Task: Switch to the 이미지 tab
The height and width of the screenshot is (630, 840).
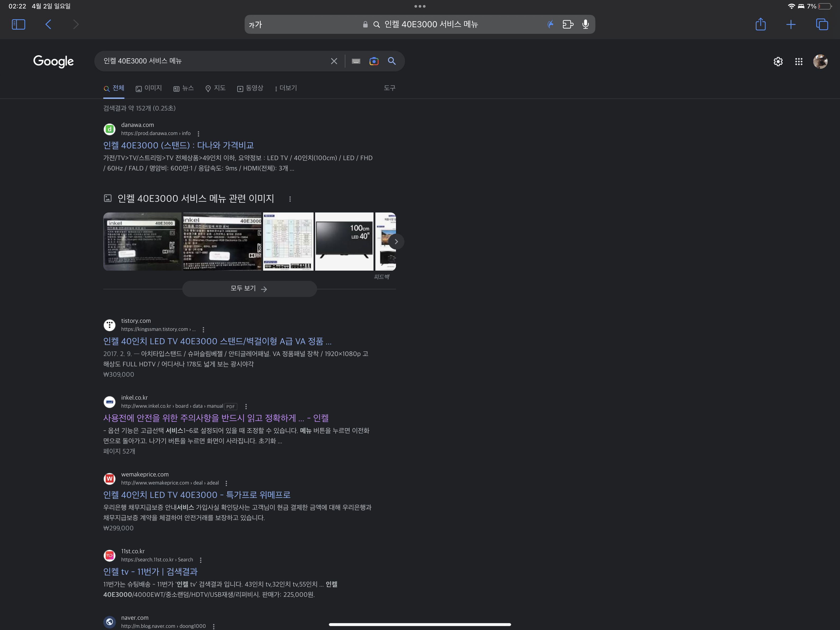Action: pyautogui.click(x=149, y=88)
